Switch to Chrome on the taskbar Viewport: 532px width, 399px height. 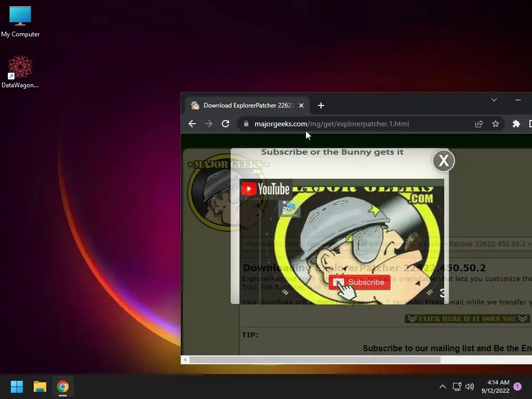63,387
